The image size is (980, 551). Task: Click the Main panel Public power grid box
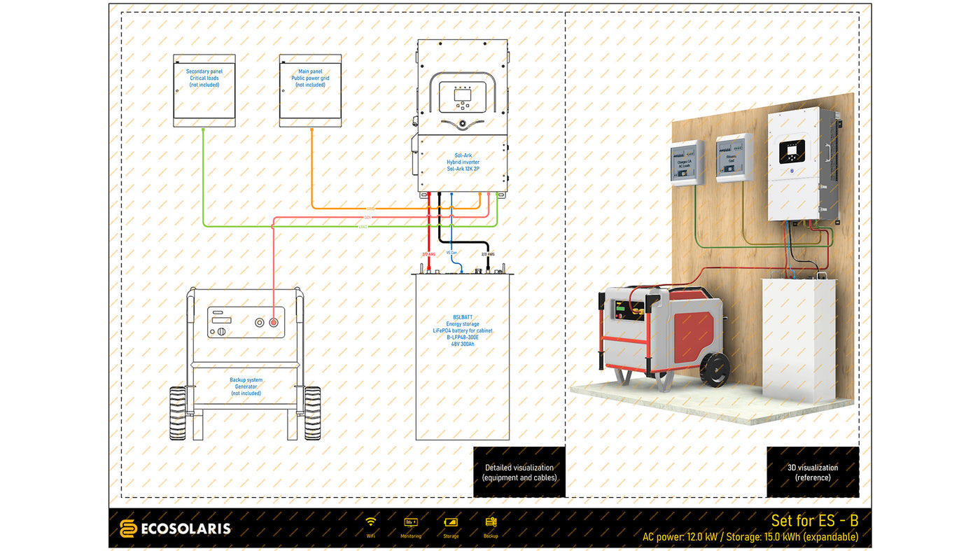310,90
